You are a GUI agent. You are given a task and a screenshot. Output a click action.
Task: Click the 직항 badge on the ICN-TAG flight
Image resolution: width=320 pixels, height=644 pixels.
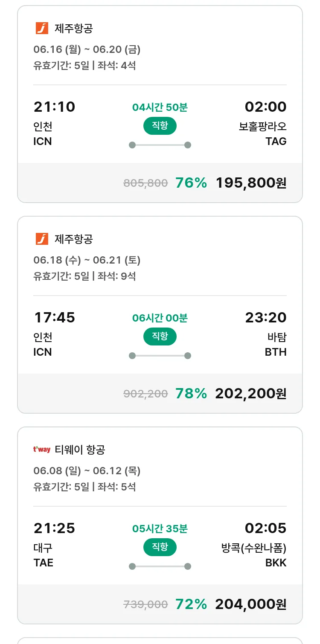click(160, 126)
